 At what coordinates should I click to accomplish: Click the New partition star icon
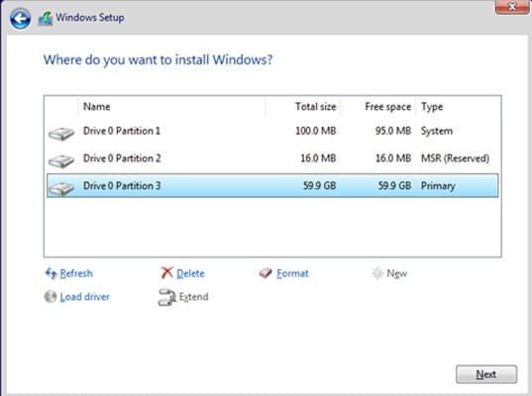pos(377,273)
